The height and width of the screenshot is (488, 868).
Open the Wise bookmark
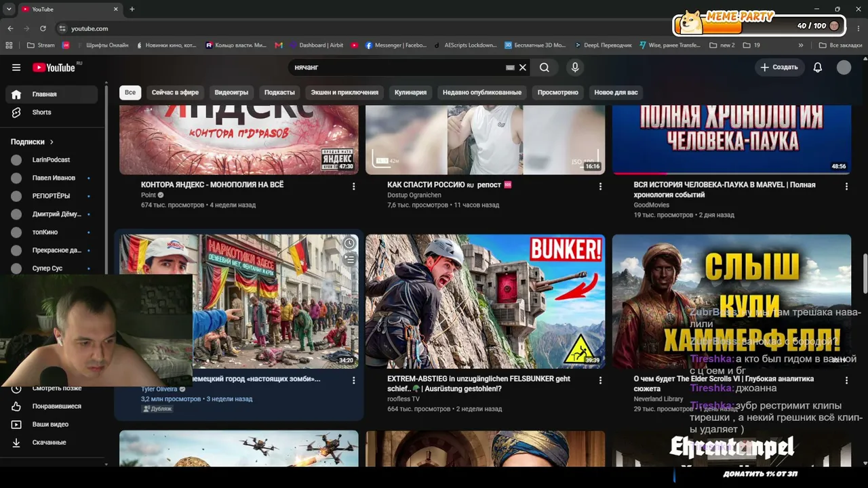670,45
